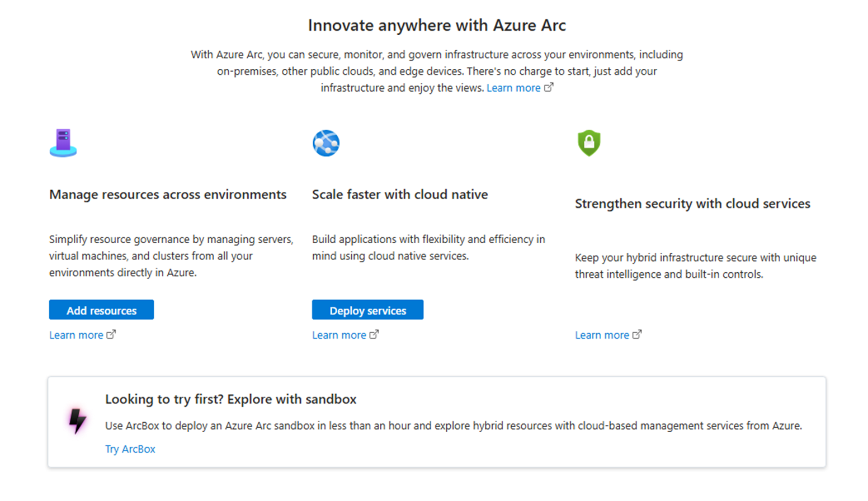Image resolution: width=868 pixels, height=501 pixels.
Task: Click the Innovate anywhere with Azure Arc heading
Action: tap(437, 25)
